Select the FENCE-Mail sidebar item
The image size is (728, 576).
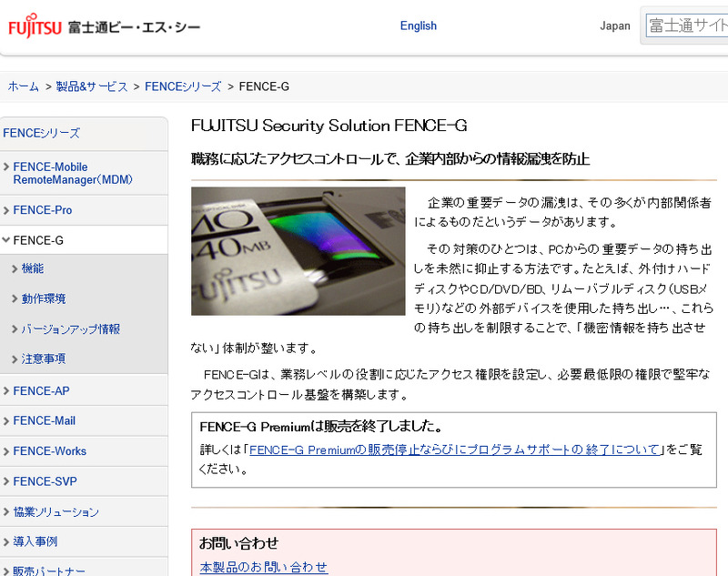pyautogui.click(x=46, y=420)
